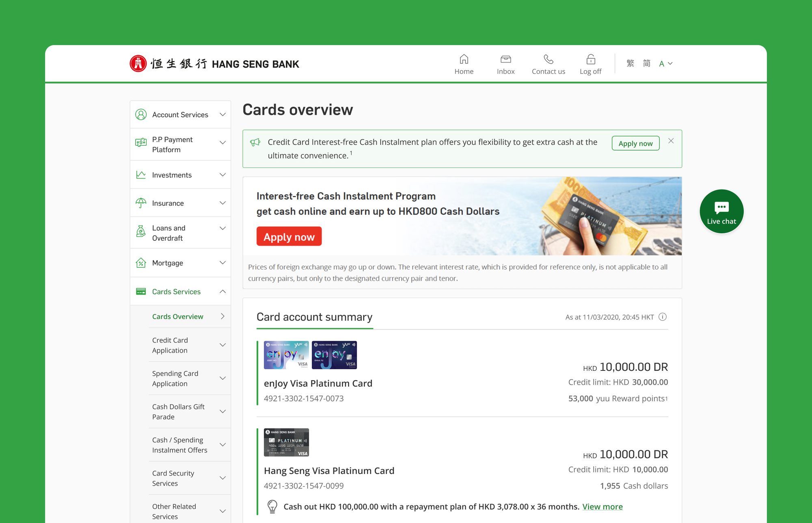Open the Inbox tray icon
The image size is (812, 523).
[505, 59]
